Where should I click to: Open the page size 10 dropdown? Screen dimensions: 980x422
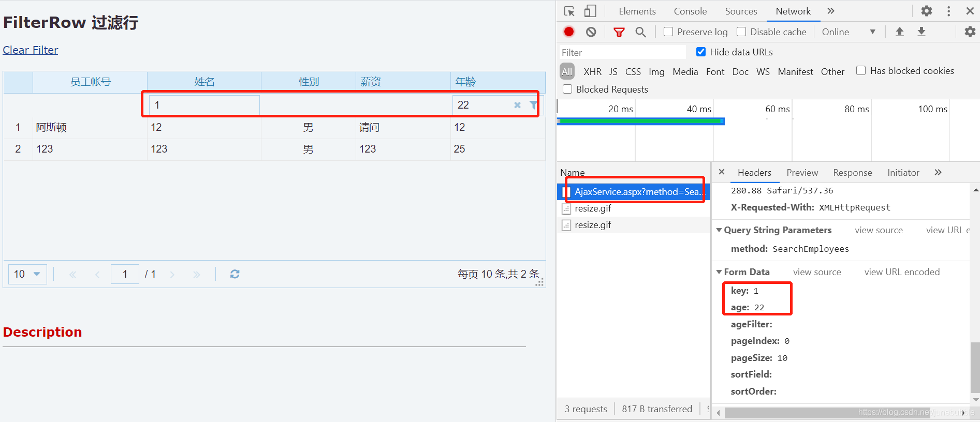coord(27,274)
